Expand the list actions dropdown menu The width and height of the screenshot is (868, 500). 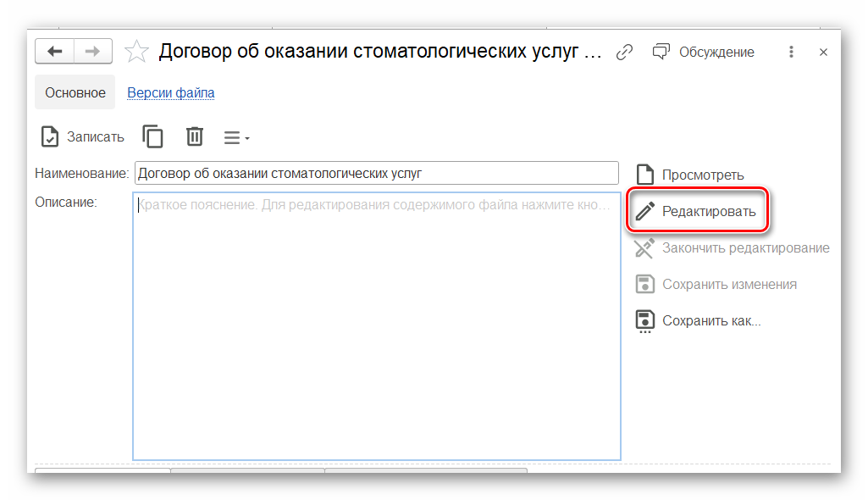click(x=236, y=137)
